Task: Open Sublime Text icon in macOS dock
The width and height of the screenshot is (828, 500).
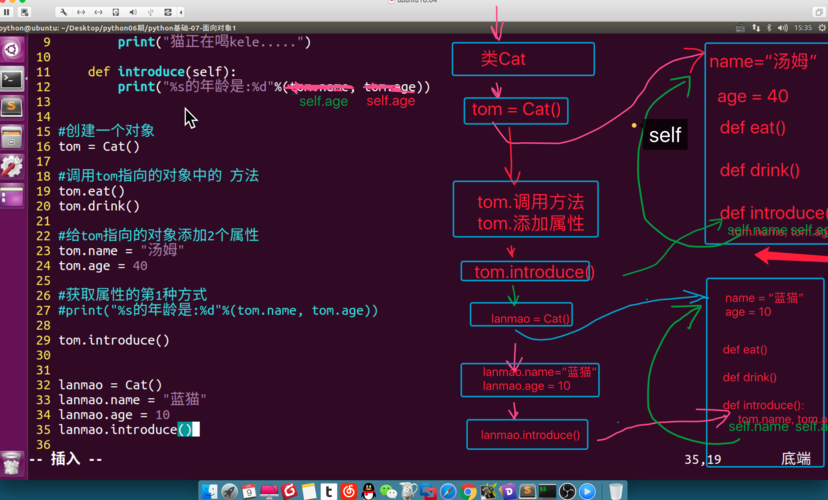Action: [528, 492]
